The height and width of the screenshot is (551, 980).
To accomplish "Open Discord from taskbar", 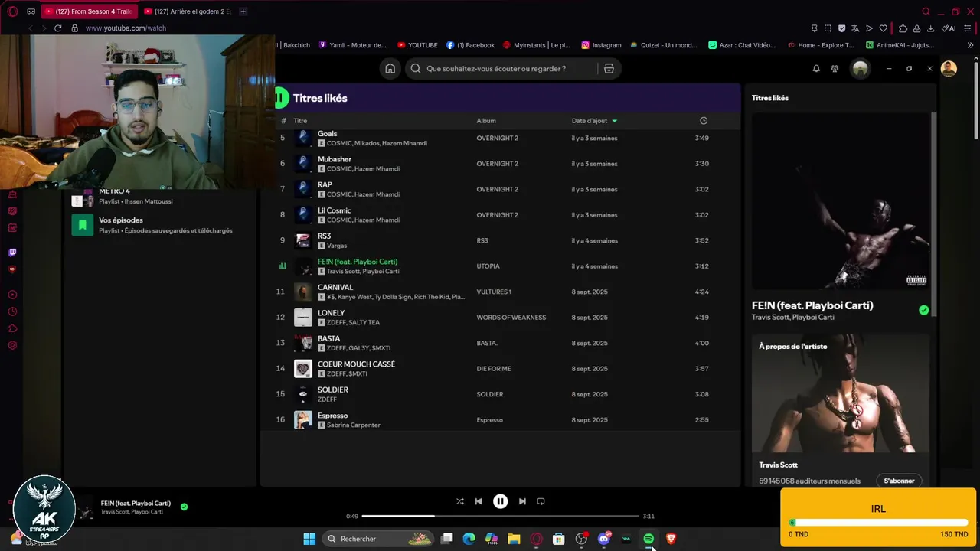I will coord(603,539).
